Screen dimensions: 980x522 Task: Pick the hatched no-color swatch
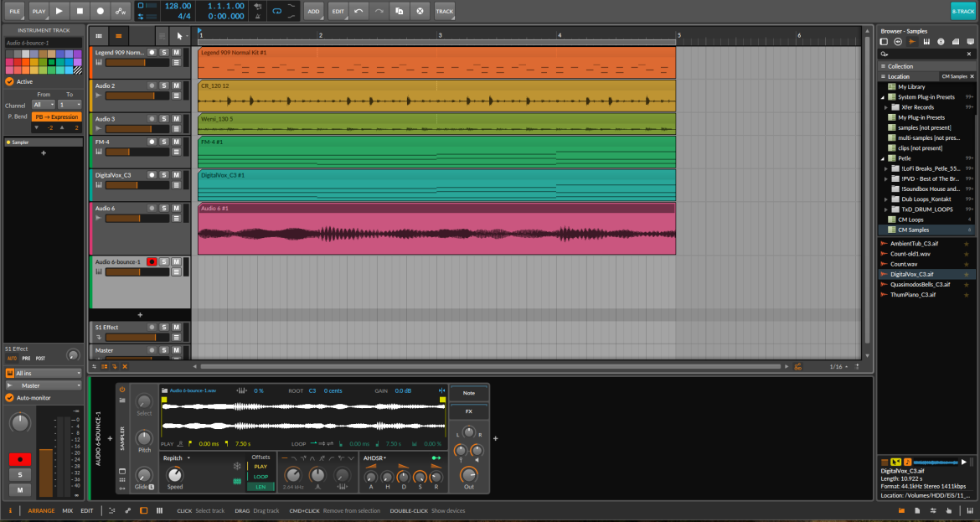[x=78, y=70]
